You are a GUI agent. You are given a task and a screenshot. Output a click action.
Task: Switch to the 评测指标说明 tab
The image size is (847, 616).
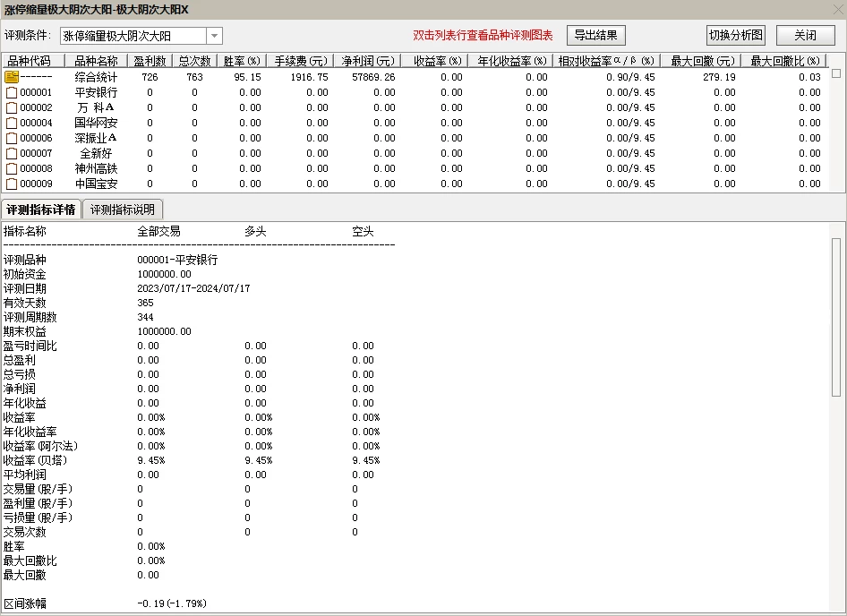click(x=123, y=210)
